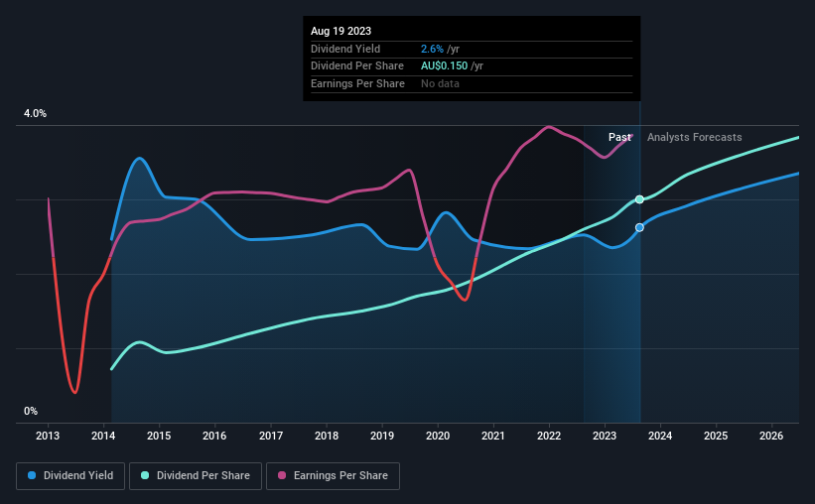Click the tooltip 'Earnings Per Share' row label

pos(357,83)
